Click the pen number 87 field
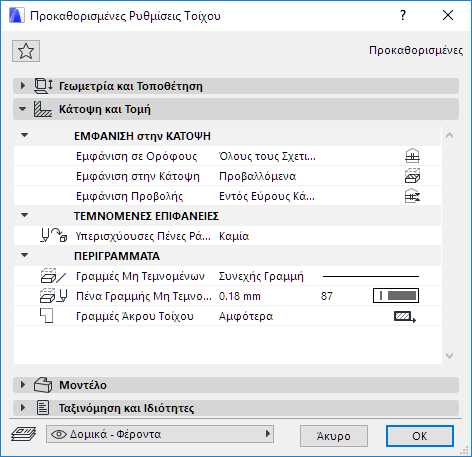The width and height of the screenshot is (472, 457). 327,296
